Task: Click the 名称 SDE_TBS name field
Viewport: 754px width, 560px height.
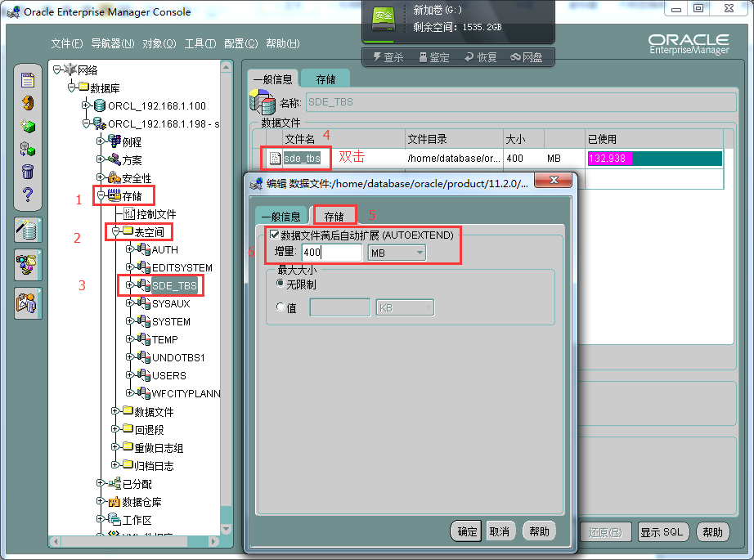Action: 521,102
